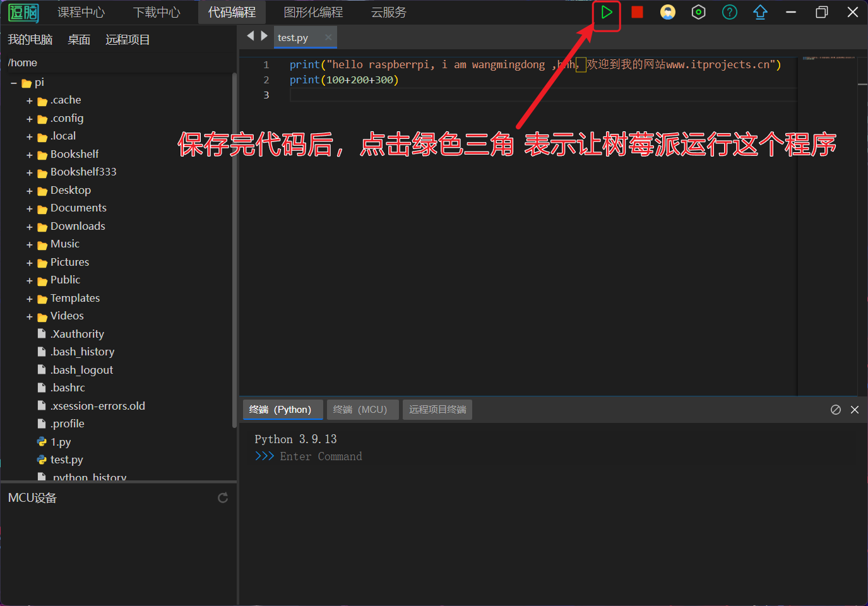This screenshot has width=868, height=606.
Task: Open the 下载中心 menu
Action: [x=157, y=13]
